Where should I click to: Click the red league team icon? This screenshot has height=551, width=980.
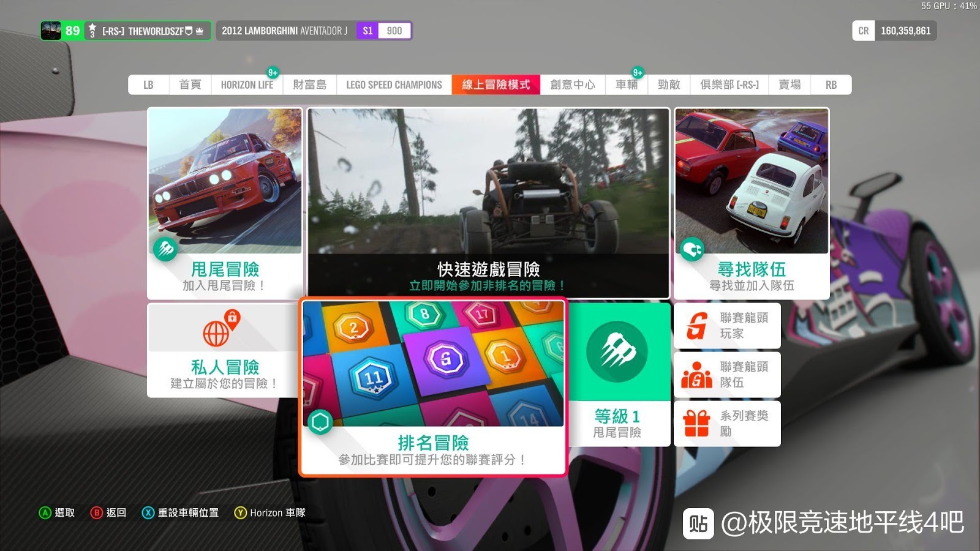pyautogui.click(x=696, y=375)
